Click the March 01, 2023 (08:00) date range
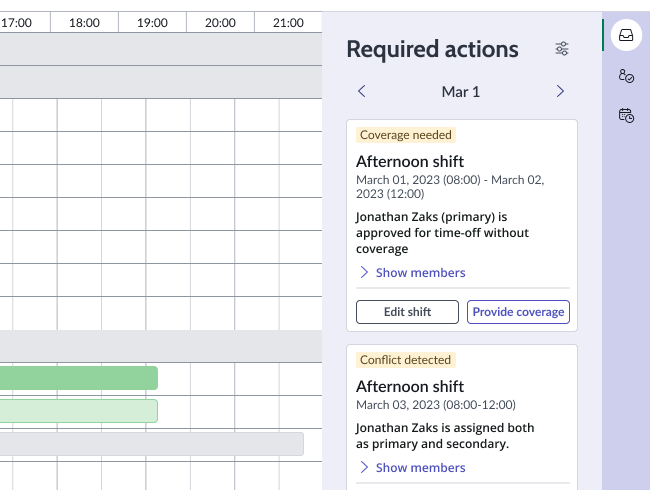650x490 pixels. [450, 187]
